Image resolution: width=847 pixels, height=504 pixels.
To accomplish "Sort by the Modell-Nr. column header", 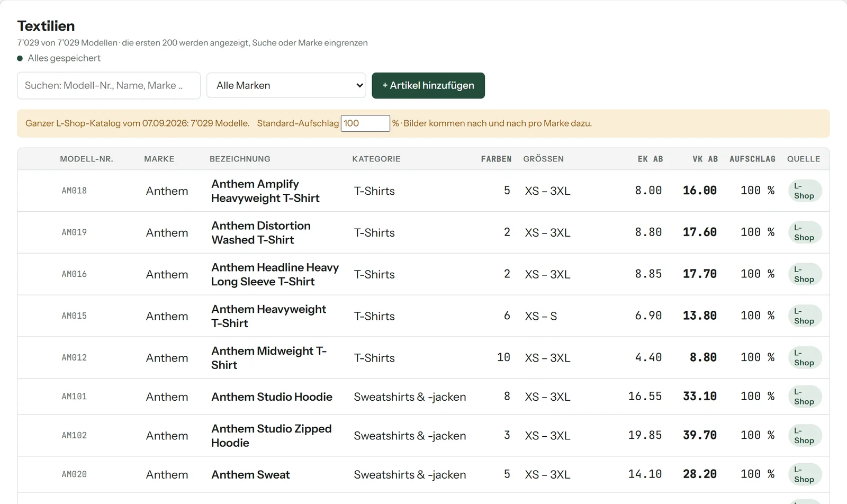I will tap(86, 159).
